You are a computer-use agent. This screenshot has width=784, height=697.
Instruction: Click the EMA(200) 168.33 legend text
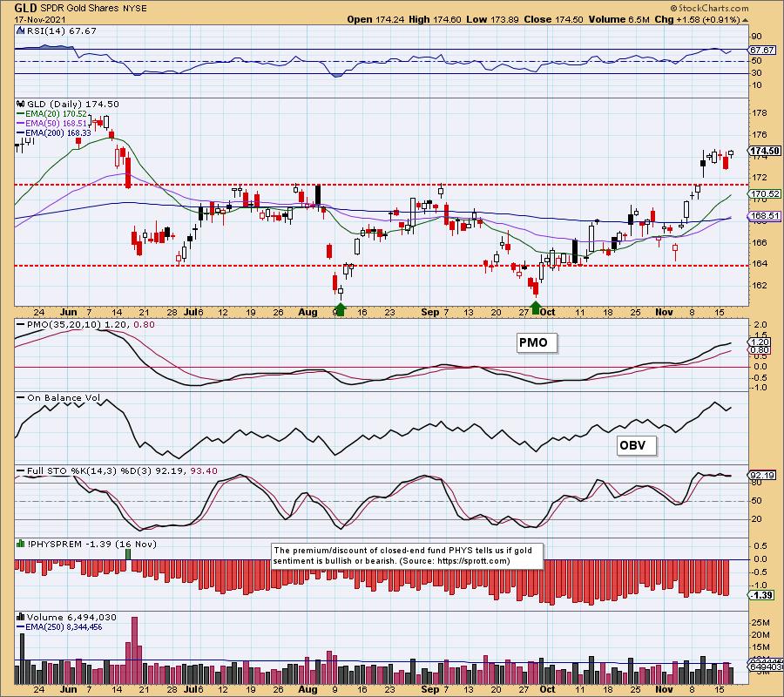[x=58, y=133]
